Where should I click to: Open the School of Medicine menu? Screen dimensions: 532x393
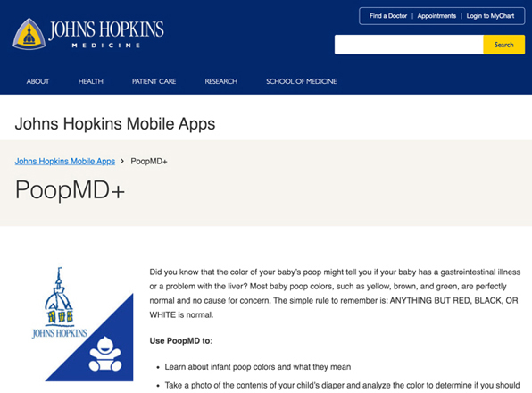click(x=302, y=81)
